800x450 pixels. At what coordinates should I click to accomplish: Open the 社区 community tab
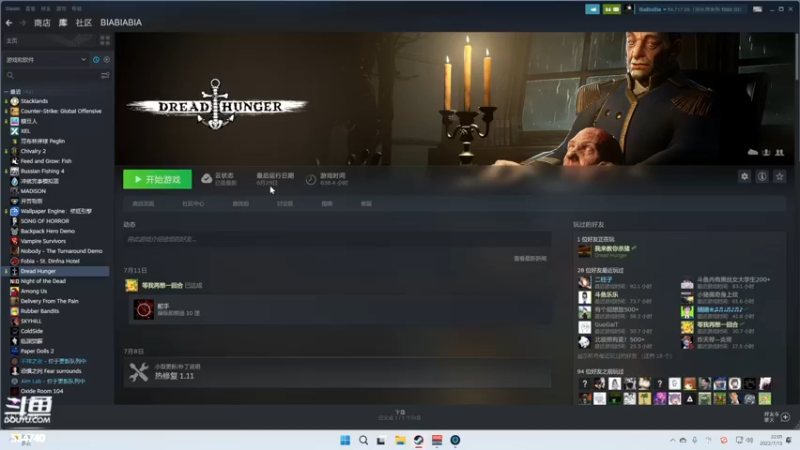[x=84, y=22]
